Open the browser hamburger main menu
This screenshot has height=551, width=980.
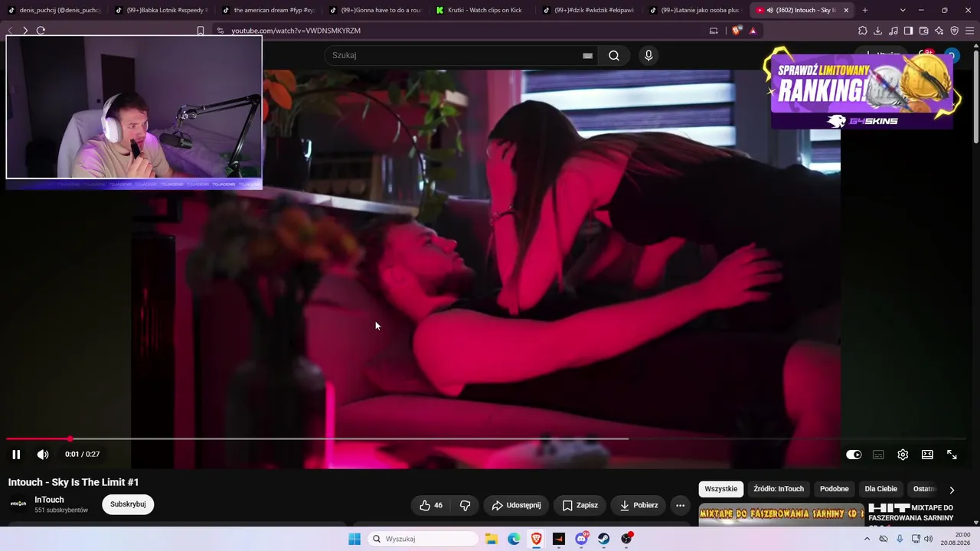(x=969, y=31)
